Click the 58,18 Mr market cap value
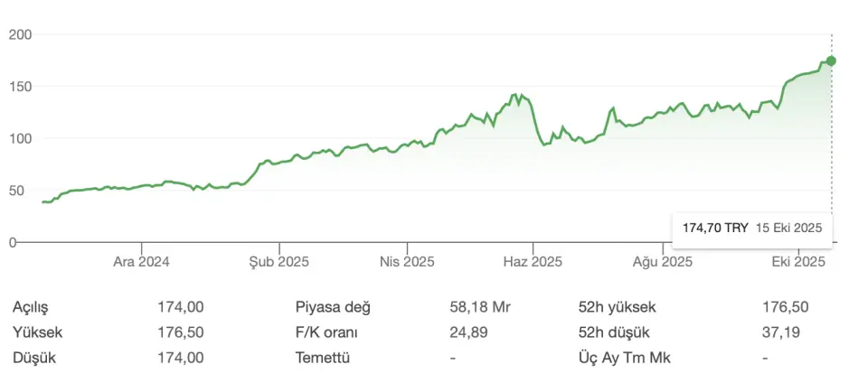This screenshot has height=392, width=868. point(480,307)
